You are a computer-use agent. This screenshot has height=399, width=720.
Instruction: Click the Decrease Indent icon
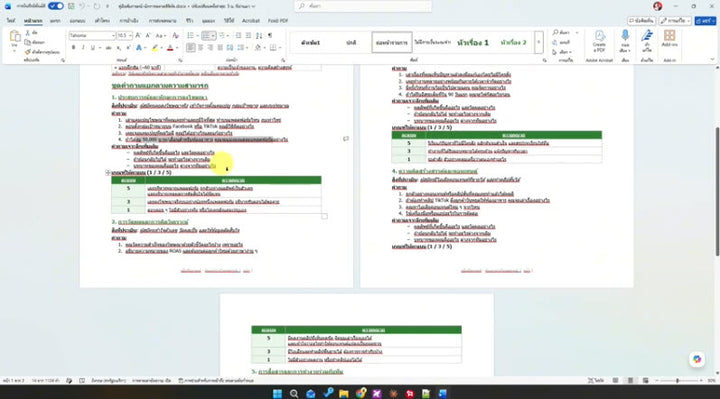pos(238,35)
